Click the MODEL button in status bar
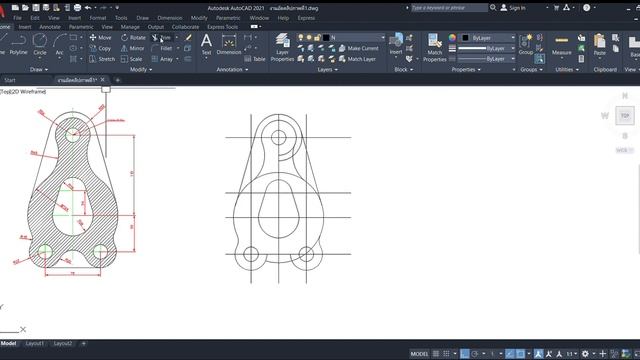 419,354
